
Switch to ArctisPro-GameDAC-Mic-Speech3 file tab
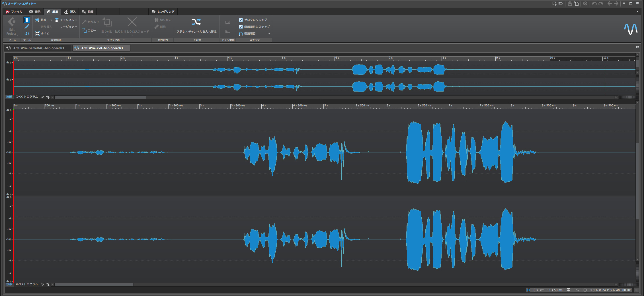click(x=38, y=48)
